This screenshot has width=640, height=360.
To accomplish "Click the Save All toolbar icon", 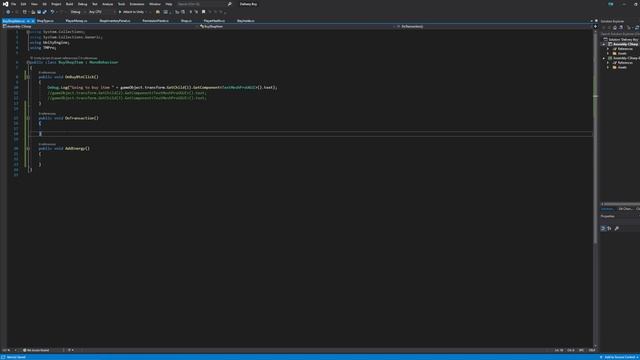I will pos(44,12).
